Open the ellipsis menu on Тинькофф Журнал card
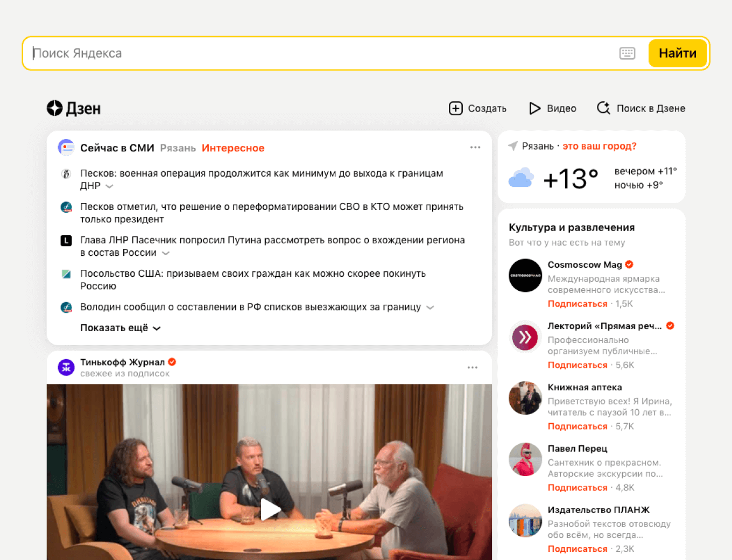Image resolution: width=732 pixels, height=560 pixels. pyautogui.click(x=473, y=367)
